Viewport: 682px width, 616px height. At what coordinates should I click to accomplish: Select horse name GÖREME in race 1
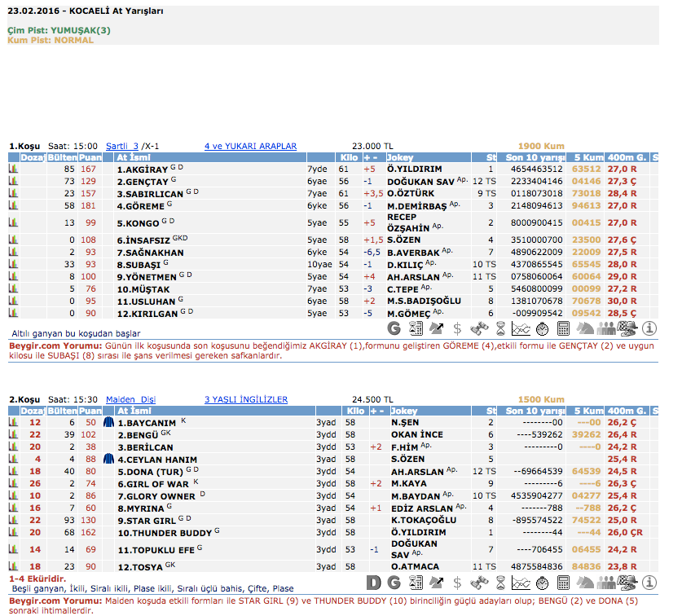click(141, 206)
